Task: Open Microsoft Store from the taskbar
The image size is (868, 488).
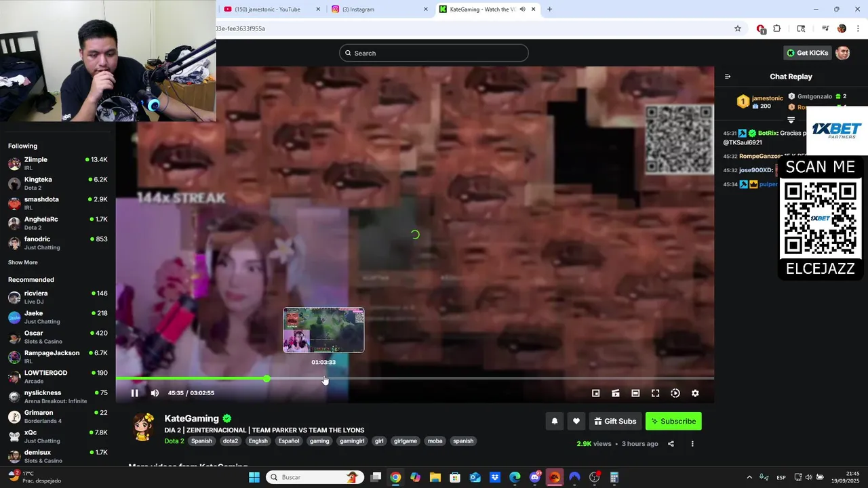Action: (455, 477)
